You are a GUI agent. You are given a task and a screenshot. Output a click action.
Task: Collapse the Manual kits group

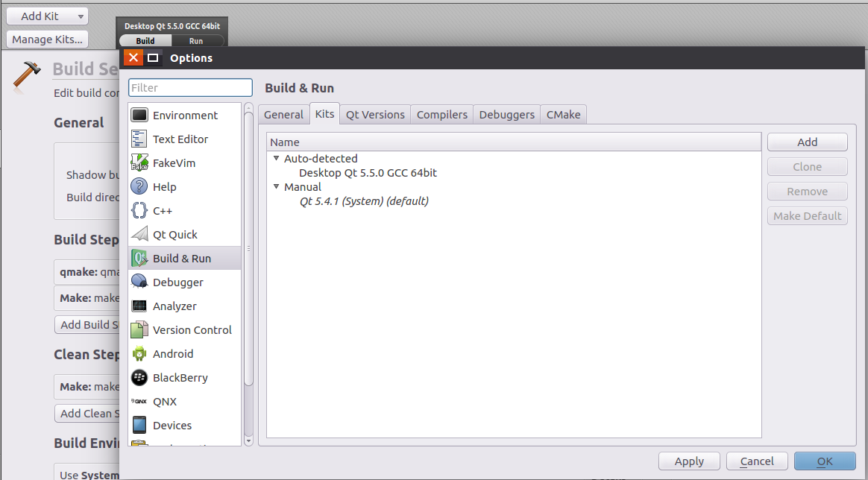pyautogui.click(x=277, y=187)
